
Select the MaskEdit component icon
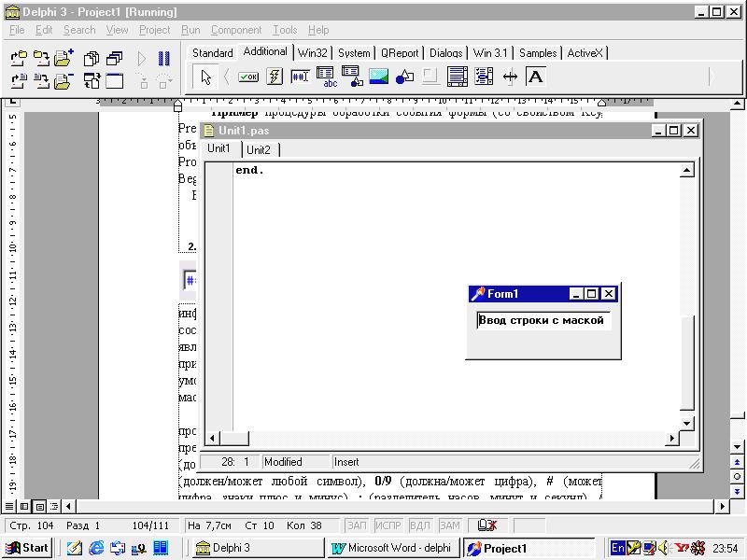300,77
